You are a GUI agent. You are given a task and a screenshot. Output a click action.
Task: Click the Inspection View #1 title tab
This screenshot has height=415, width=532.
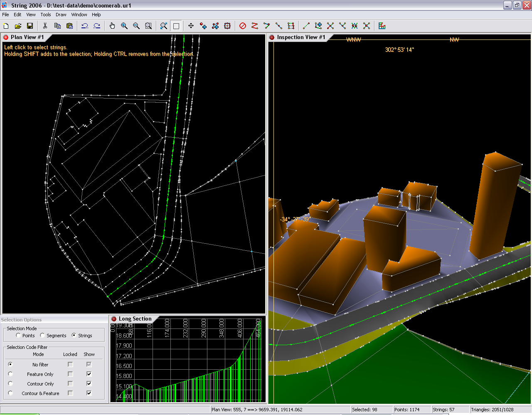point(301,37)
